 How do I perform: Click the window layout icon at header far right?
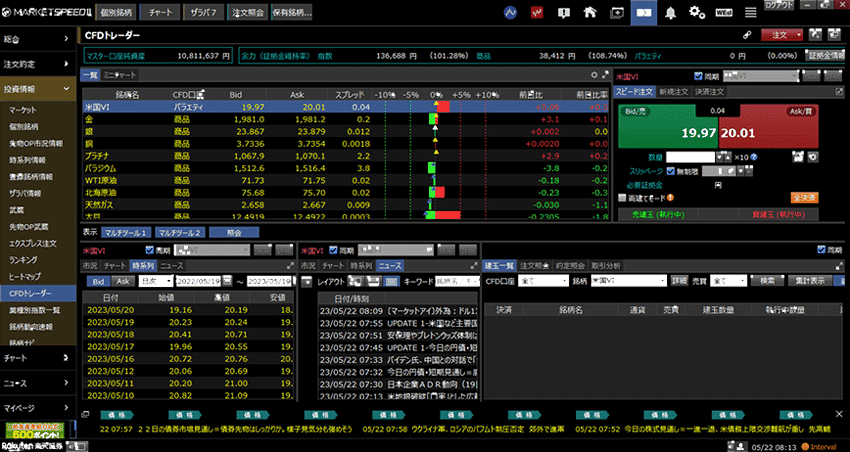[x=834, y=35]
